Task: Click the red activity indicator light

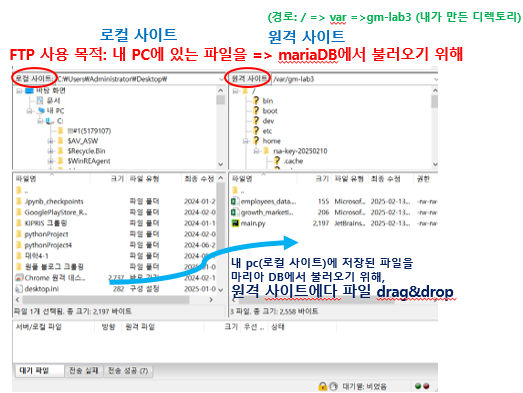Action: (x=426, y=386)
